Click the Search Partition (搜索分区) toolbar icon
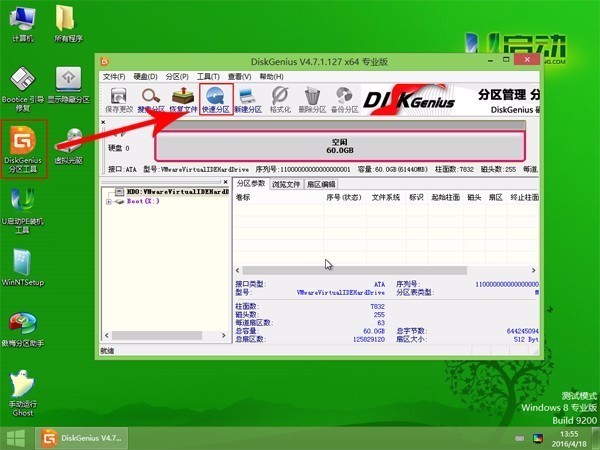 pos(151,100)
